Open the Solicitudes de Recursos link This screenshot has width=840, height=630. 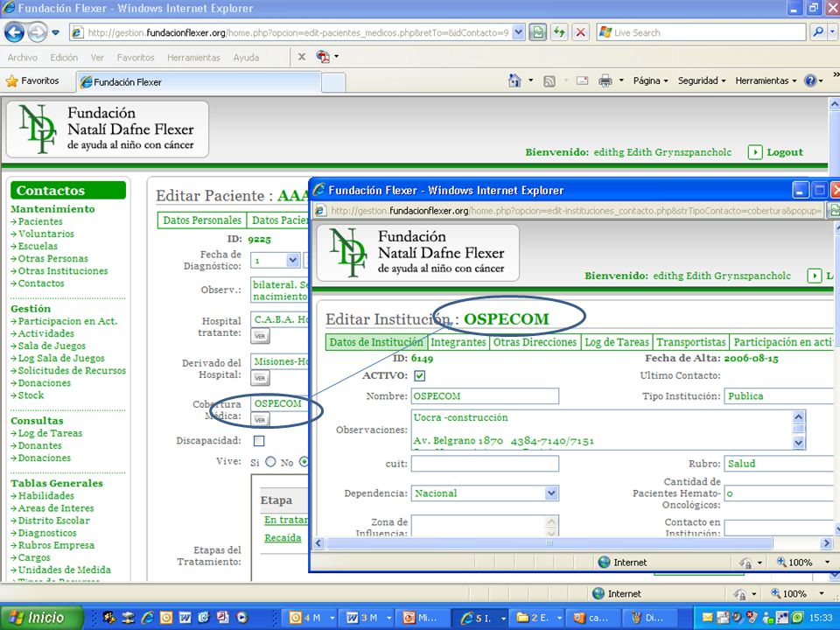pos(72,371)
